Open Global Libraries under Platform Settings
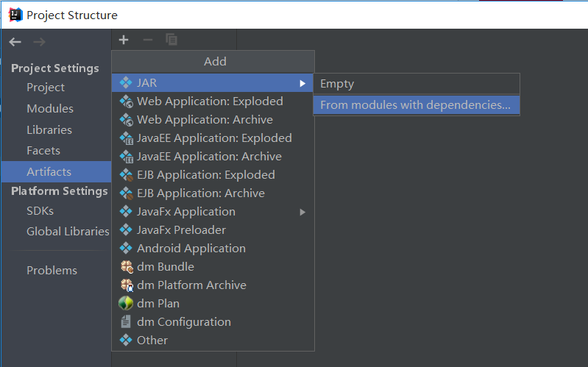This screenshot has width=588, height=367. click(x=68, y=231)
